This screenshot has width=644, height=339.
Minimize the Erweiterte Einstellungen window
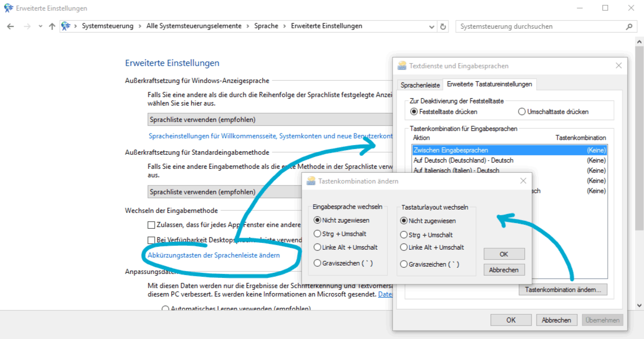coord(580,8)
